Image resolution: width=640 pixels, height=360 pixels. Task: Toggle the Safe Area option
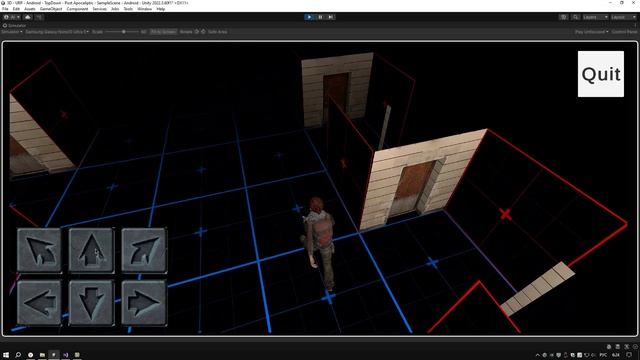coord(218,32)
